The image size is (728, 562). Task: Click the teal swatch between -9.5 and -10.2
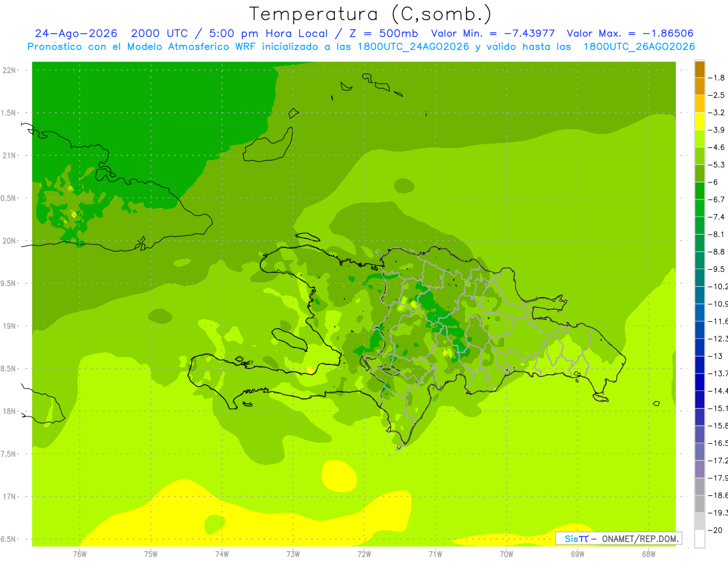[699, 277]
